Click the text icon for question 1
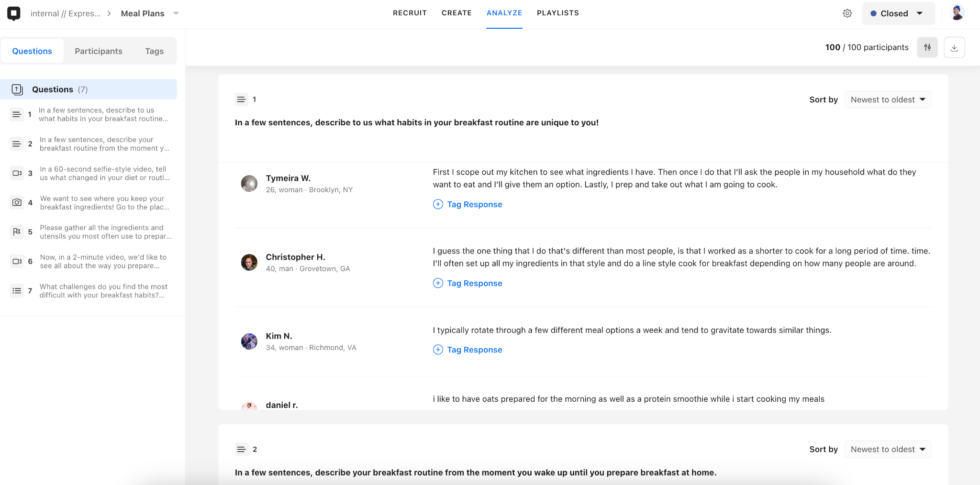Image resolution: width=980 pixels, height=485 pixels. point(17,114)
